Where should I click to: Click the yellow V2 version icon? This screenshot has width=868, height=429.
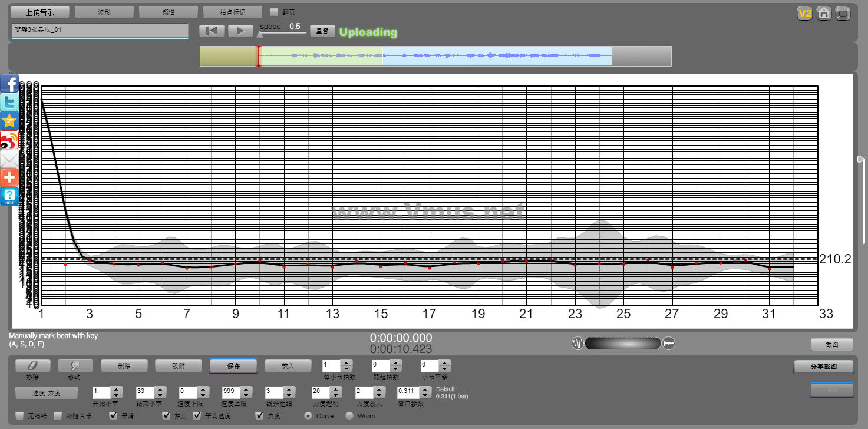[x=804, y=14]
